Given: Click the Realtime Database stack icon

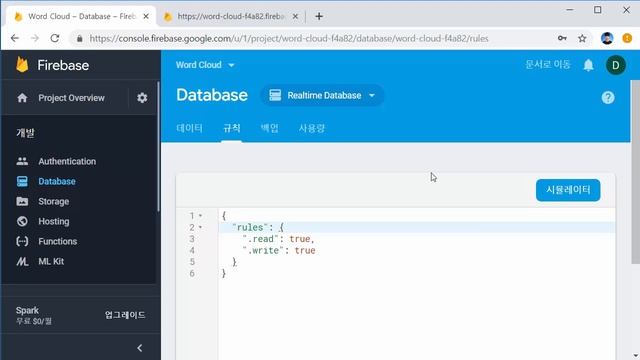Looking at the screenshot, I should [x=275, y=95].
